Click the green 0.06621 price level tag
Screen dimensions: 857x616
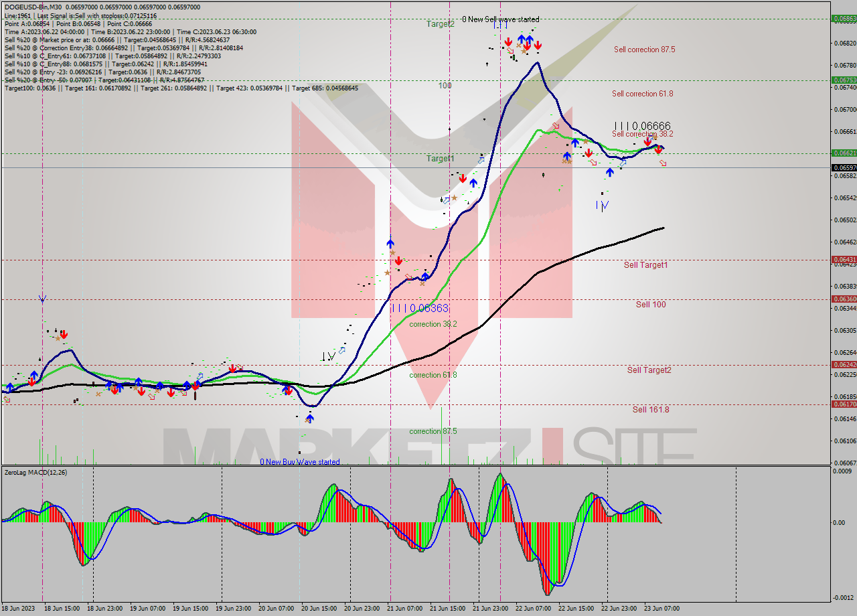pos(844,153)
